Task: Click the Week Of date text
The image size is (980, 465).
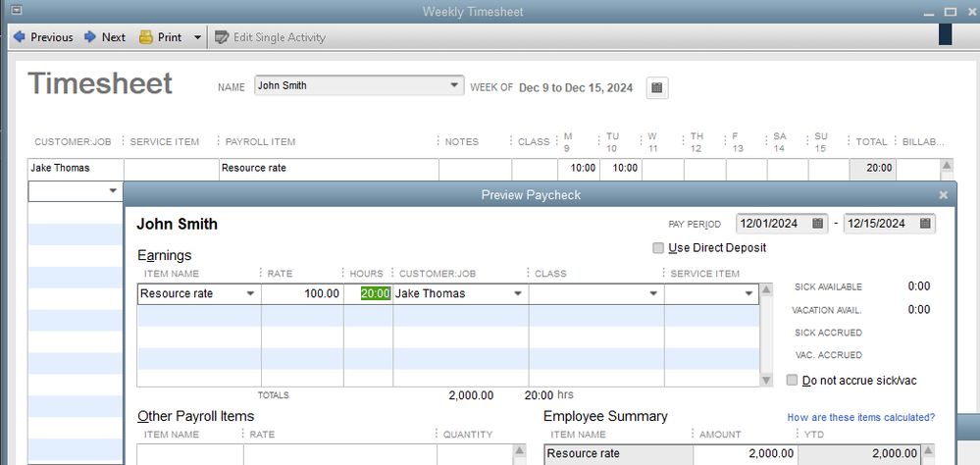Action: click(576, 88)
